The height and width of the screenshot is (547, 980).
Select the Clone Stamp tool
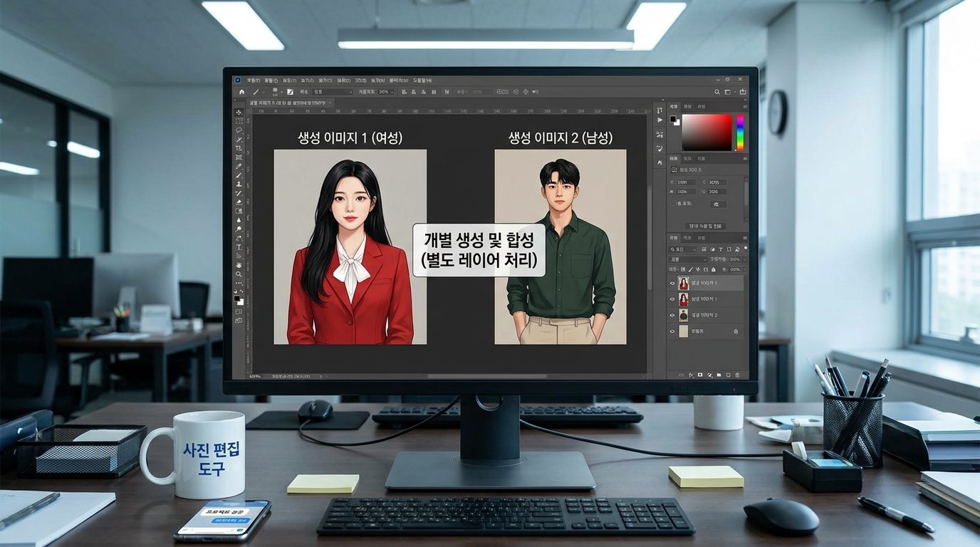pos(239,184)
